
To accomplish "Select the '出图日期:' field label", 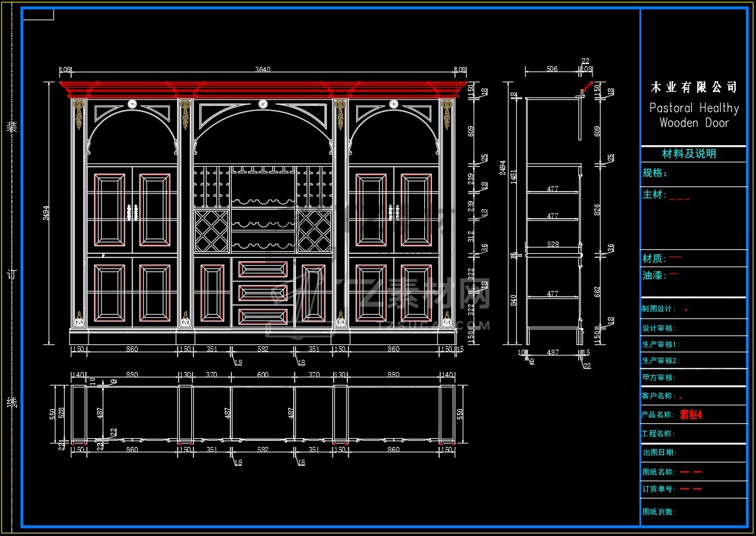I will (x=659, y=452).
